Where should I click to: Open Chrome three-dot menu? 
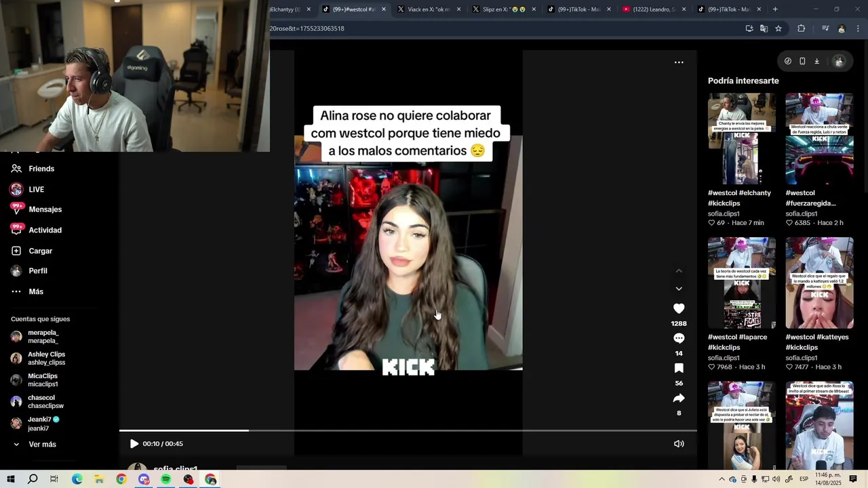click(x=858, y=28)
